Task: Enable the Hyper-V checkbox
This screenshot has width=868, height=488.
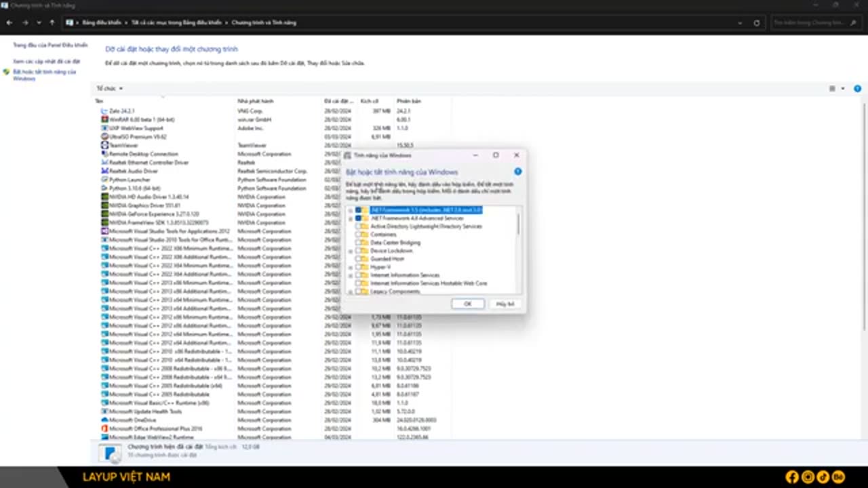Action: pos(358,267)
